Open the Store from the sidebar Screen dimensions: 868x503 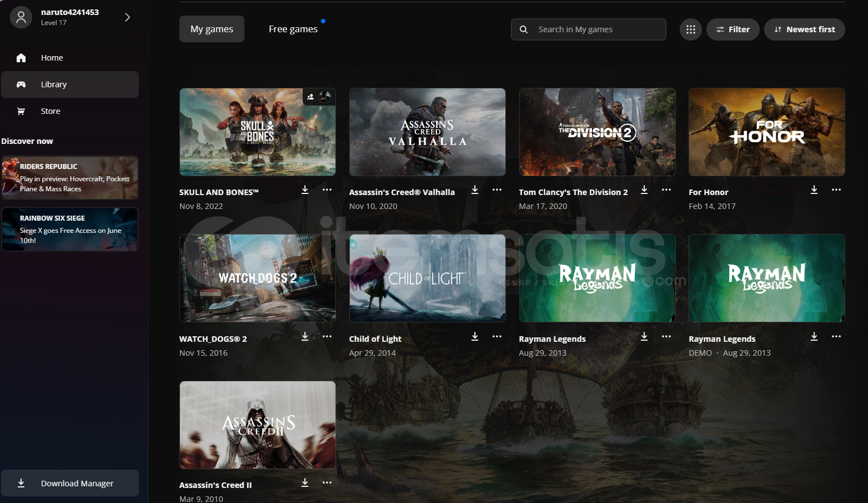point(70,111)
